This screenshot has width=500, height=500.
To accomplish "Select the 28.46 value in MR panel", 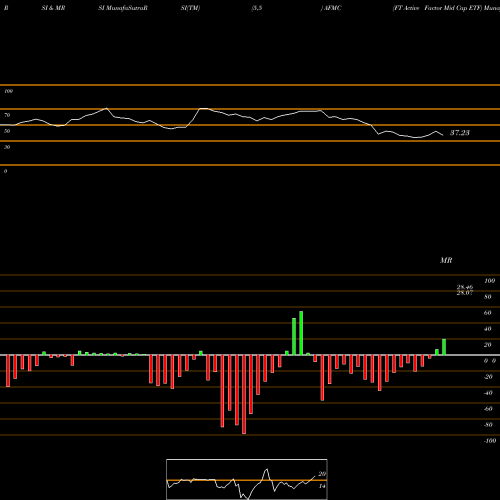I will pyautogui.click(x=465, y=287).
